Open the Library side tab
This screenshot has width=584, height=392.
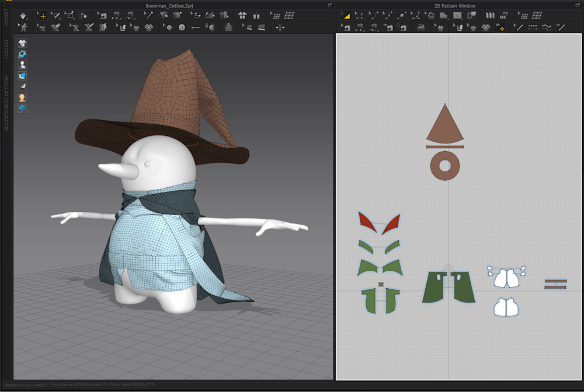(6, 19)
